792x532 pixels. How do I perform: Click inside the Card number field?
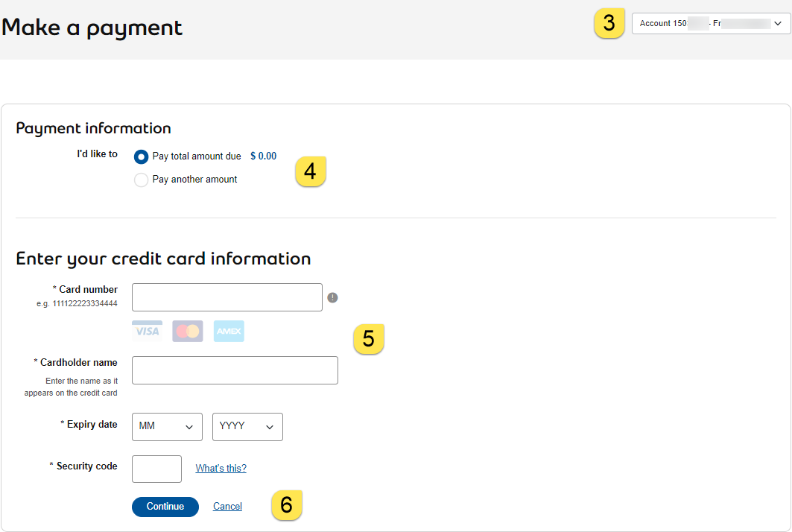[226, 297]
